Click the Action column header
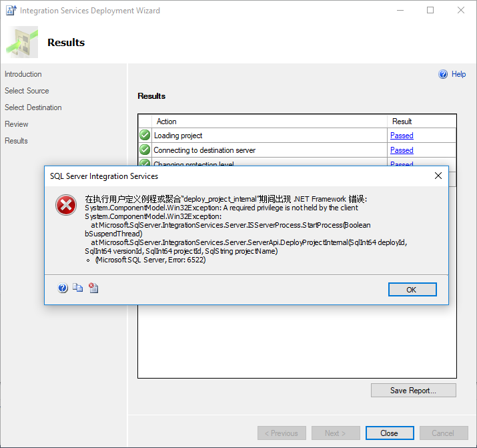 pos(167,122)
